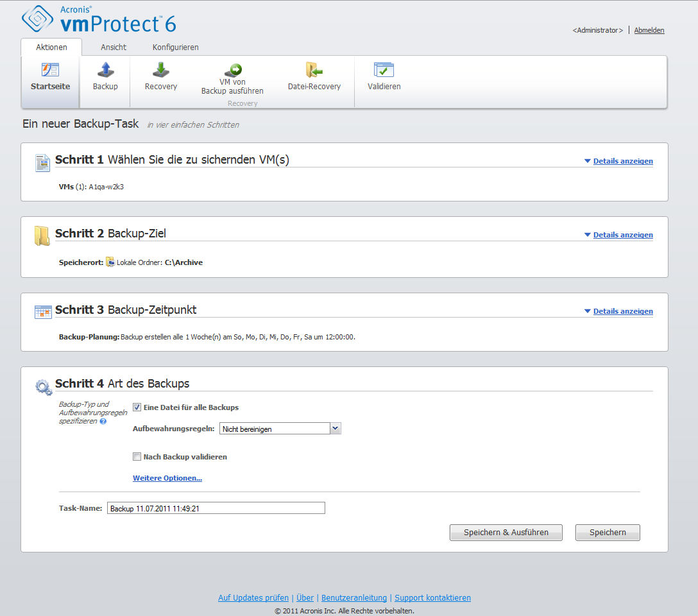This screenshot has width=698, height=616.
Task: Open the Datei-Recovery folder icon
Action: point(314,71)
